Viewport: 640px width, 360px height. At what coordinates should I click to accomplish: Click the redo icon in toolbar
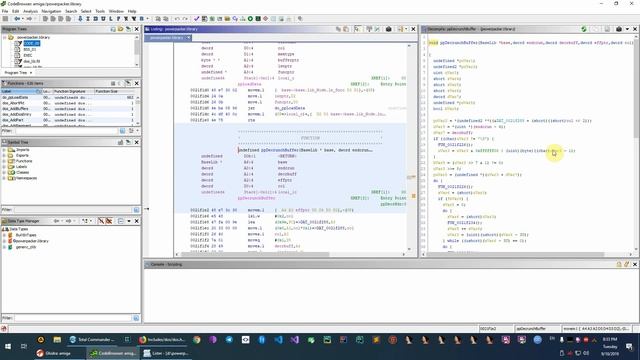(185, 19)
